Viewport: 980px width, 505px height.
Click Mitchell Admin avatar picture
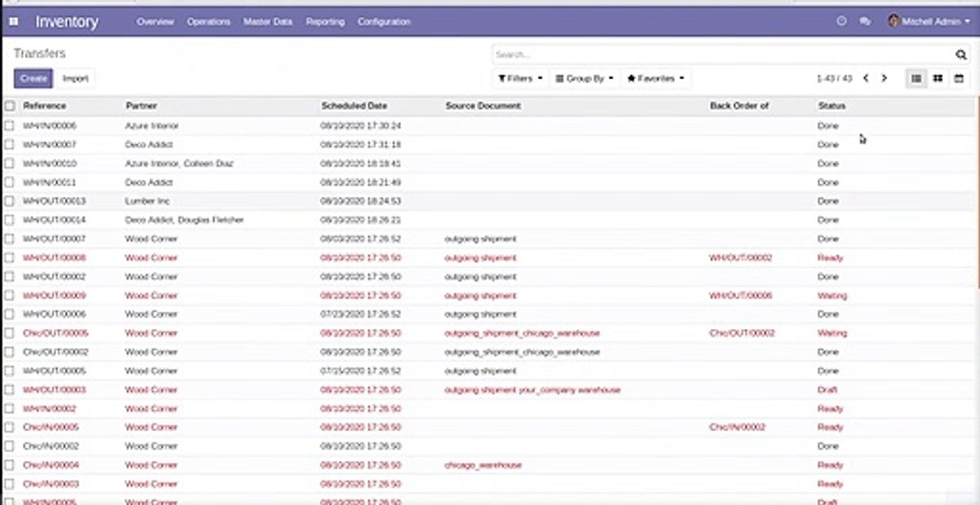click(x=894, y=22)
